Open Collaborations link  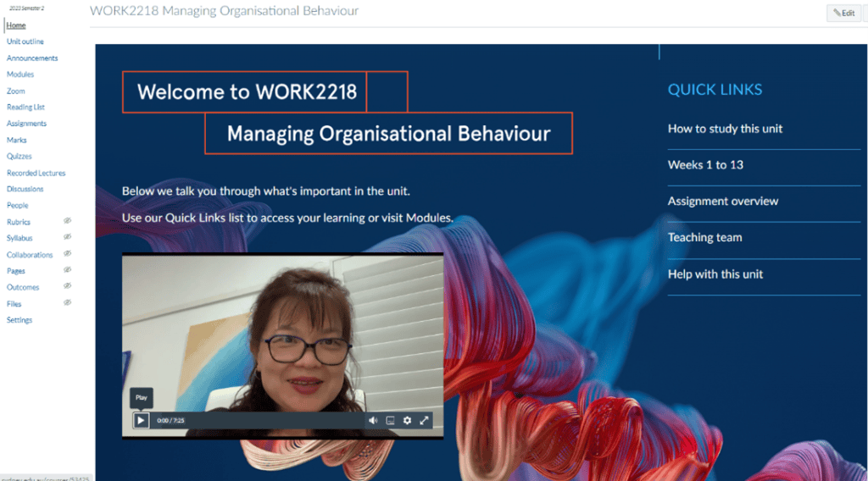30,255
